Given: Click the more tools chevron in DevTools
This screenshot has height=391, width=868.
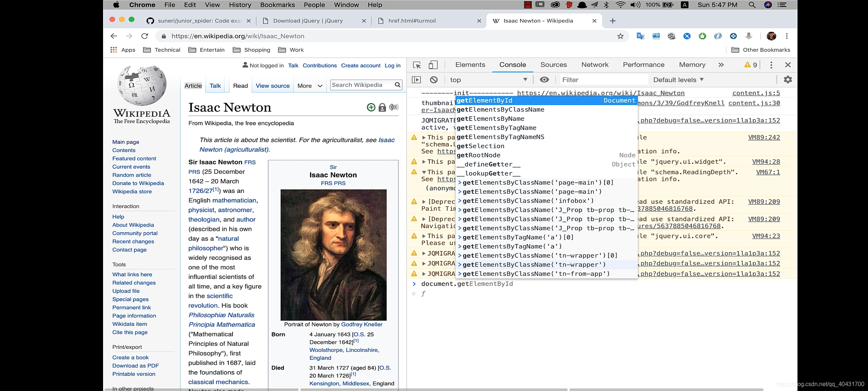Looking at the screenshot, I should tap(721, 65).
